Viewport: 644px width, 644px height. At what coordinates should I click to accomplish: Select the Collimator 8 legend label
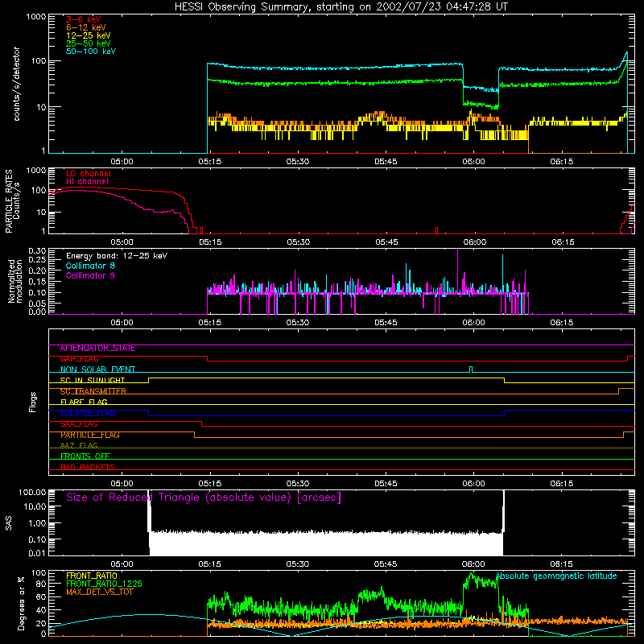[x=90, y=266]
